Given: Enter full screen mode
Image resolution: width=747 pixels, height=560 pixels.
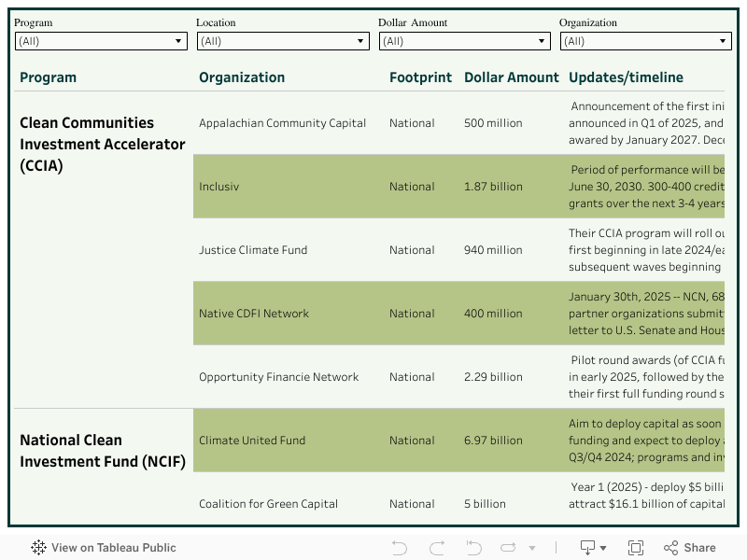Looking at the screenshot, I should point(636,548).
